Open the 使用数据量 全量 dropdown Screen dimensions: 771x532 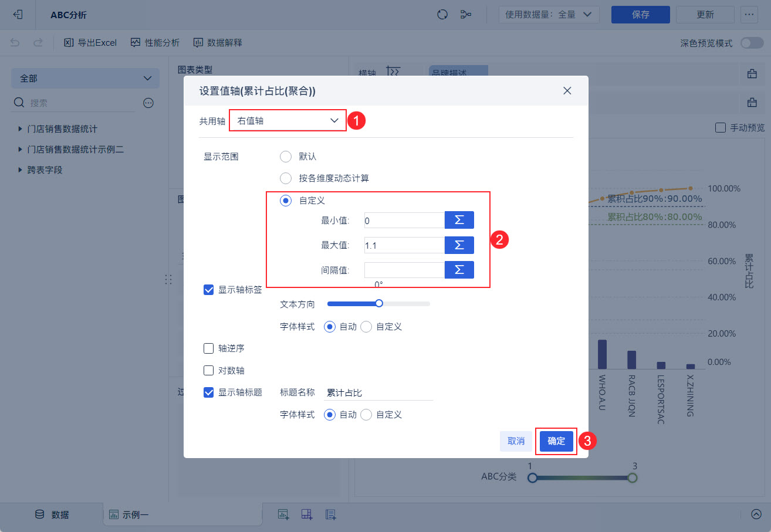coord(549,15)
